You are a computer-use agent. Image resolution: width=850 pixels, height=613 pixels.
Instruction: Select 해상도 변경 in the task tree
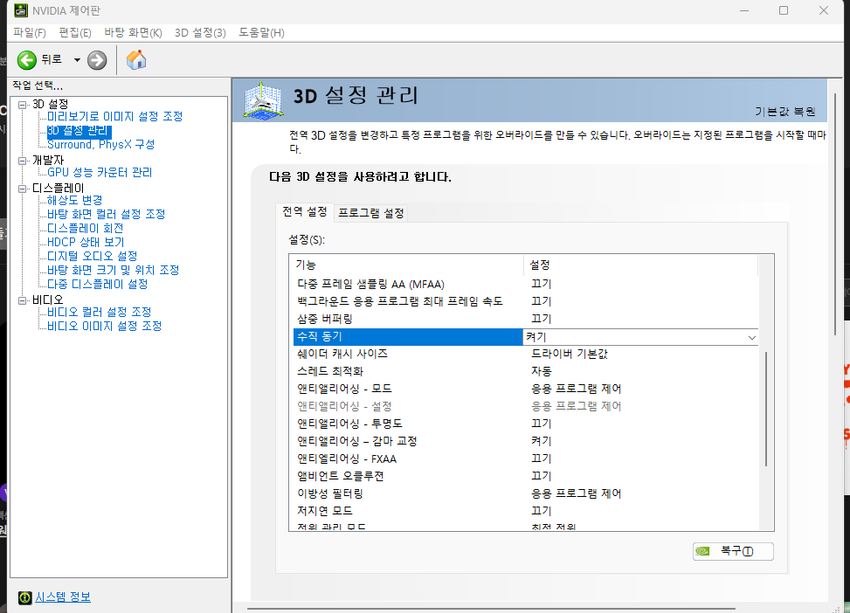point(75,200)
